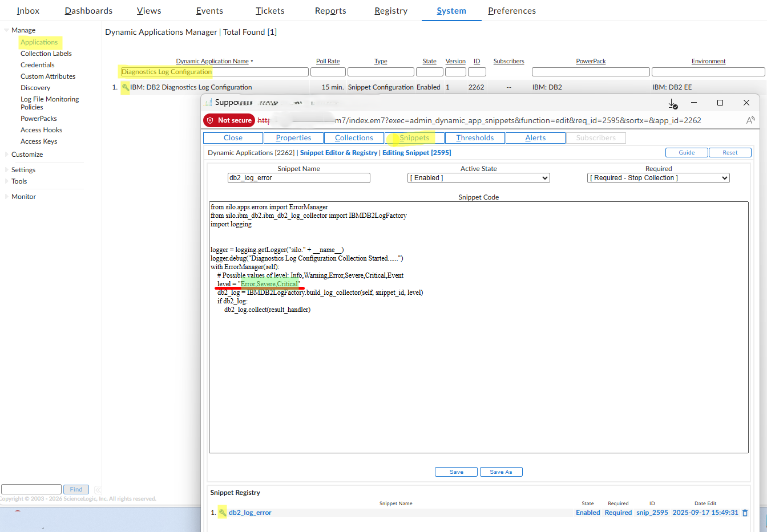This screenshot has height=532, width=767.
Task: Click the Not secure badge in the address bar
Action: (229, 120)
